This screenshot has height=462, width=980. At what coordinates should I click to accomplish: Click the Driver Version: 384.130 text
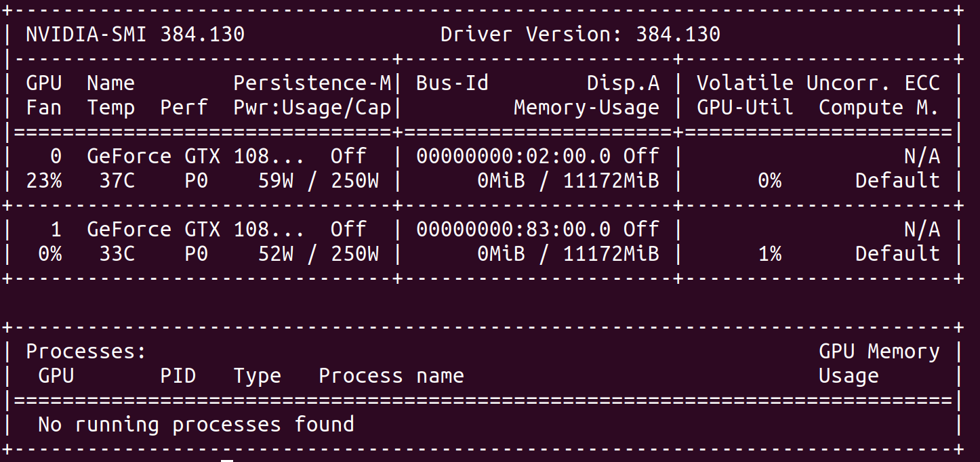point(580,35)
